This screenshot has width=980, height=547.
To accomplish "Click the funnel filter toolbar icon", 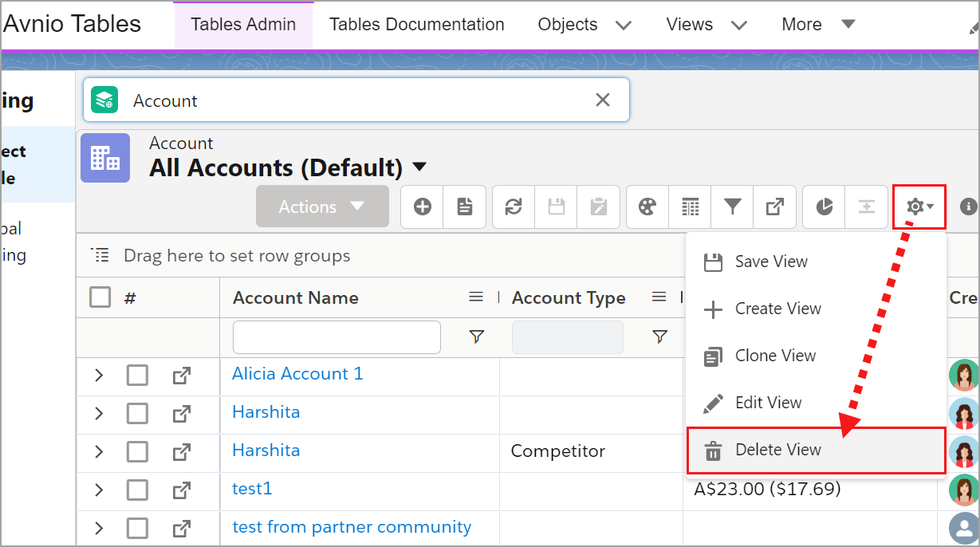I will point(732,207).
